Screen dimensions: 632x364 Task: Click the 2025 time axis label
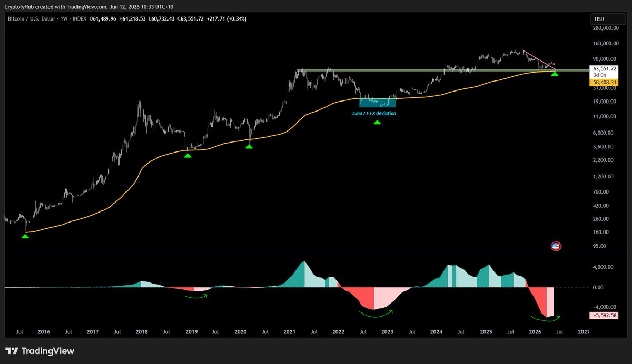486,332
